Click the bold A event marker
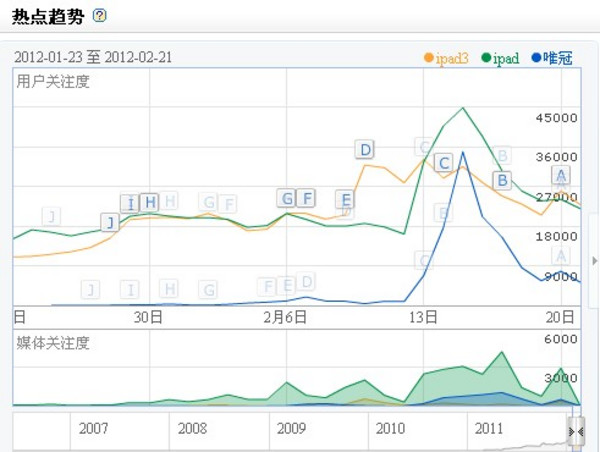This screenshot has width=600, height=452. point(561,175)
